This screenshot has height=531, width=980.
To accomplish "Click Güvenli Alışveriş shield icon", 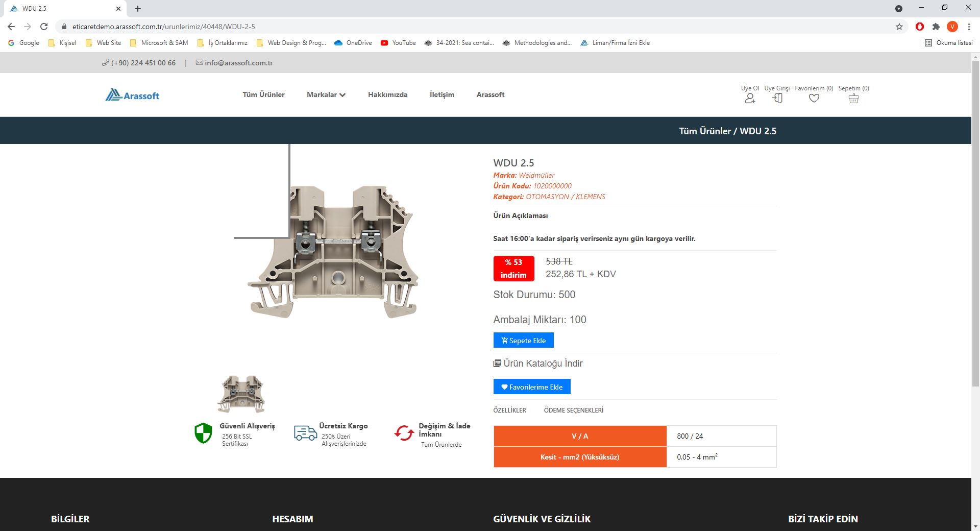I will click(203, 433).
